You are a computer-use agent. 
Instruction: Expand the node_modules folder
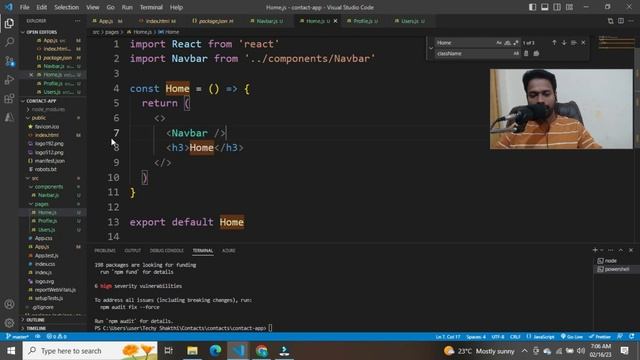coord(48,109)
